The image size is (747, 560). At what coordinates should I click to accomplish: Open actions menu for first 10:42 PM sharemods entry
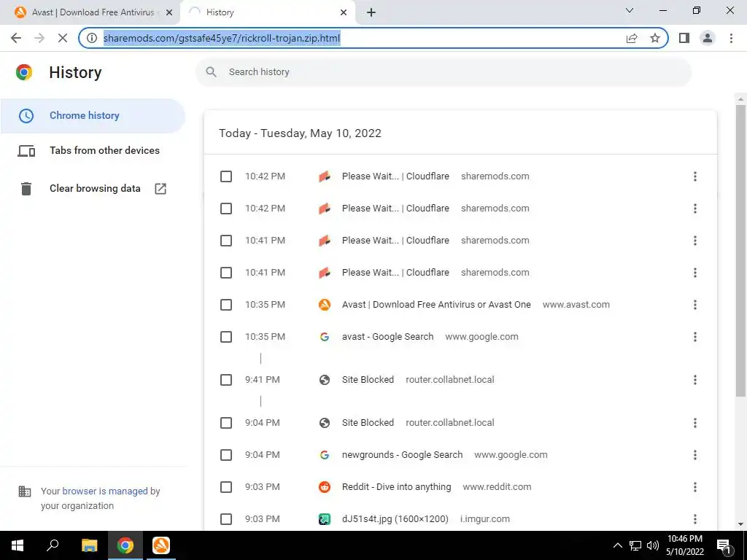(695, 176)
